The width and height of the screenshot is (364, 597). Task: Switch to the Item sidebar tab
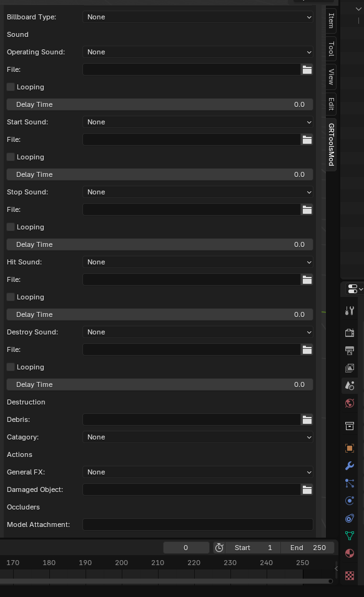[330, 21]
